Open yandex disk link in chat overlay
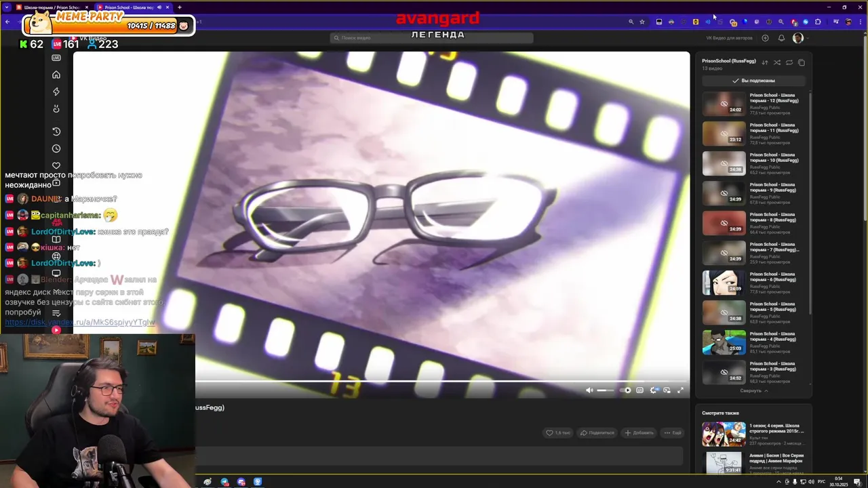This screenshot has height=488, width=868. 80,323
